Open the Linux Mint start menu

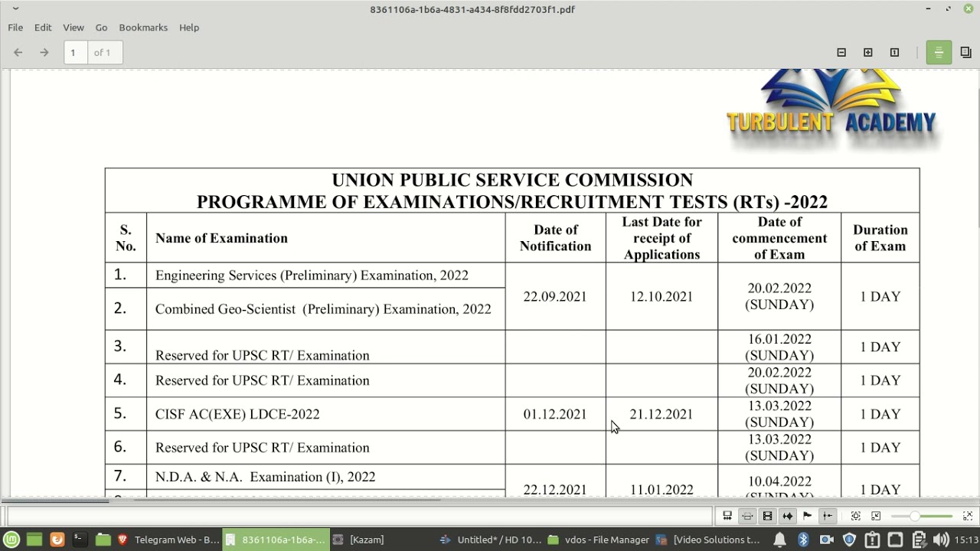click(x=11, y=540)
